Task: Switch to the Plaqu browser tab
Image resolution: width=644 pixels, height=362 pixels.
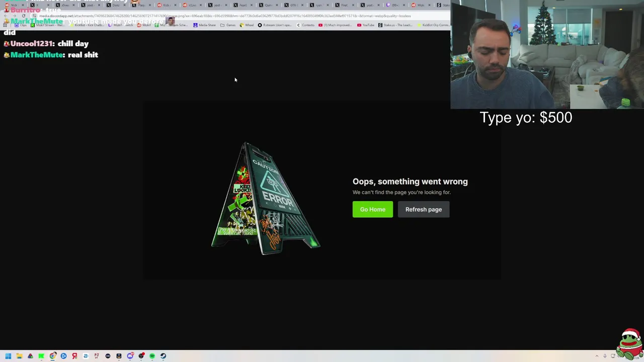Action: click(141, 5)
